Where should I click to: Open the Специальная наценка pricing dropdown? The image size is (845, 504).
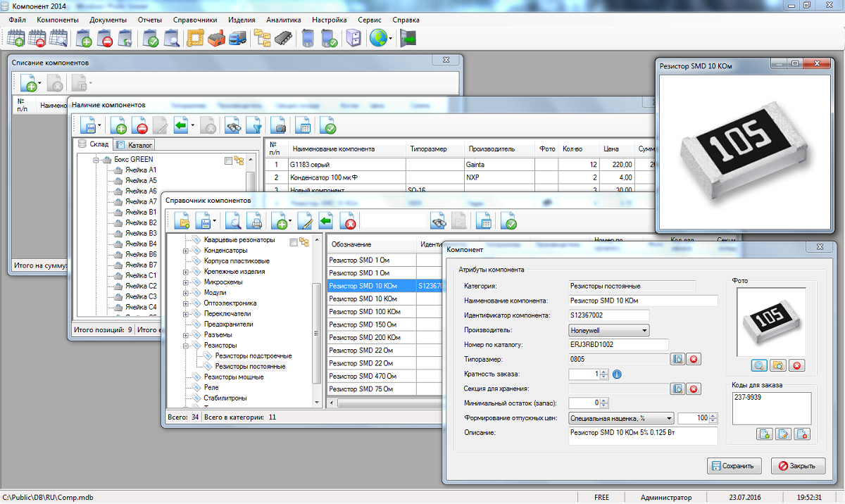pos(669,418)
